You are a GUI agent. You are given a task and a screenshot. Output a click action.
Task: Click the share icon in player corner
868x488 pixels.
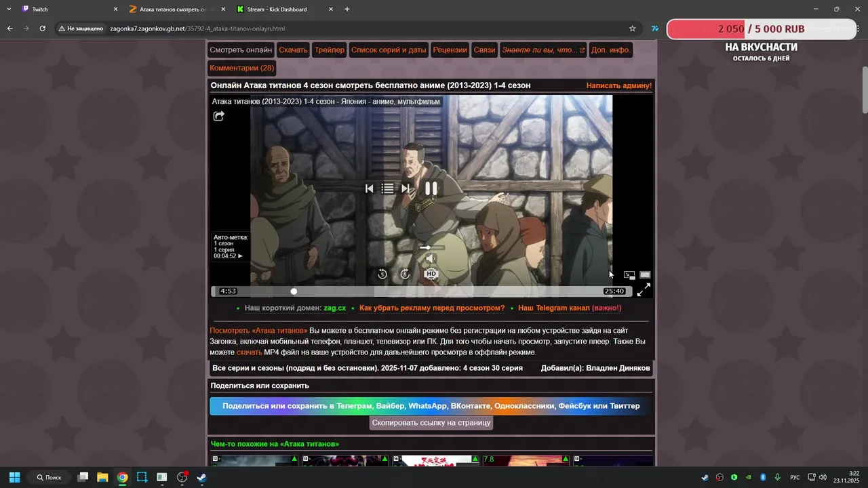(219, 116)
